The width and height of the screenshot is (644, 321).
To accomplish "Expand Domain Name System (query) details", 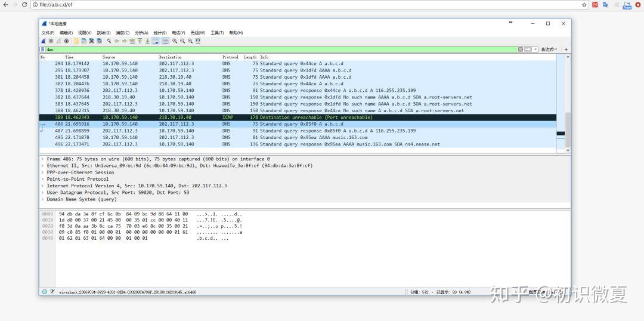I will [x=42, y=199].
